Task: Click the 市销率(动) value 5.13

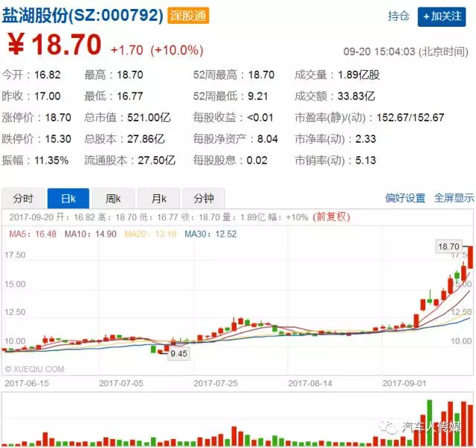Action: pyautogui.click(x=365, y=160)
